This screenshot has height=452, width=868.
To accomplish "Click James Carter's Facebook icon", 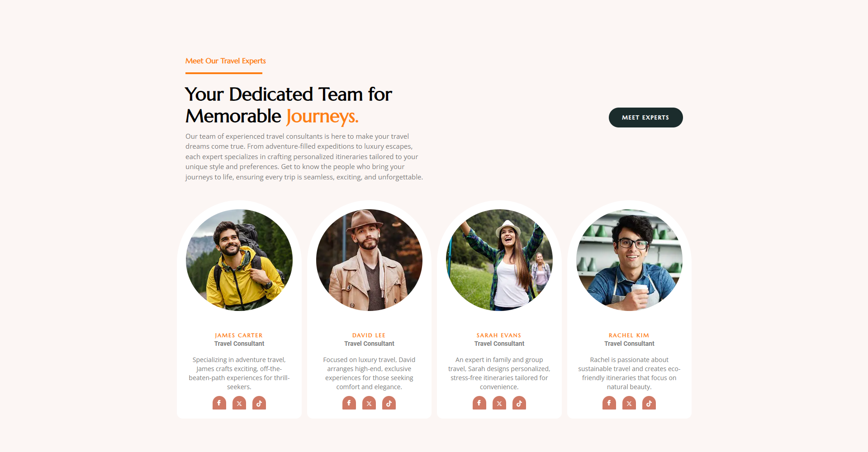I will 219,403.
